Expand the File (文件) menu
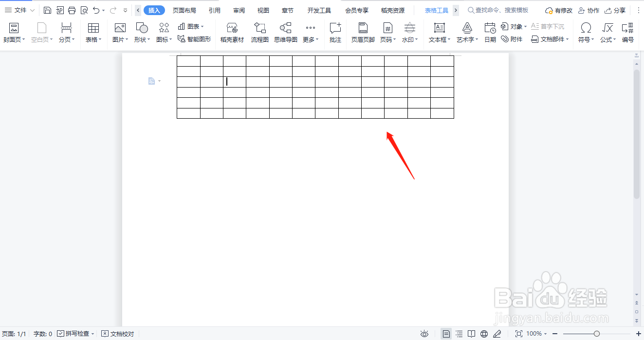This screenshot has height=340, width=644. [x=19, y=10]
